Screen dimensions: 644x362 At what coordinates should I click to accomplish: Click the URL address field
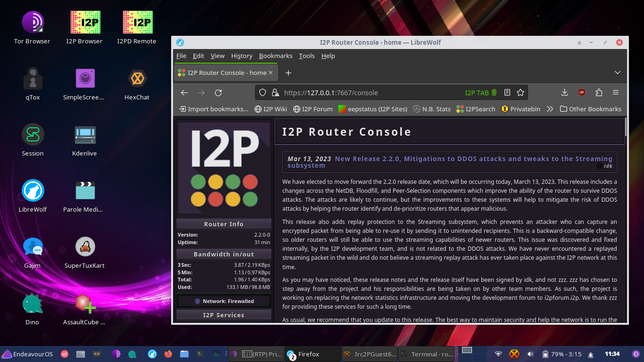[368, 93]
